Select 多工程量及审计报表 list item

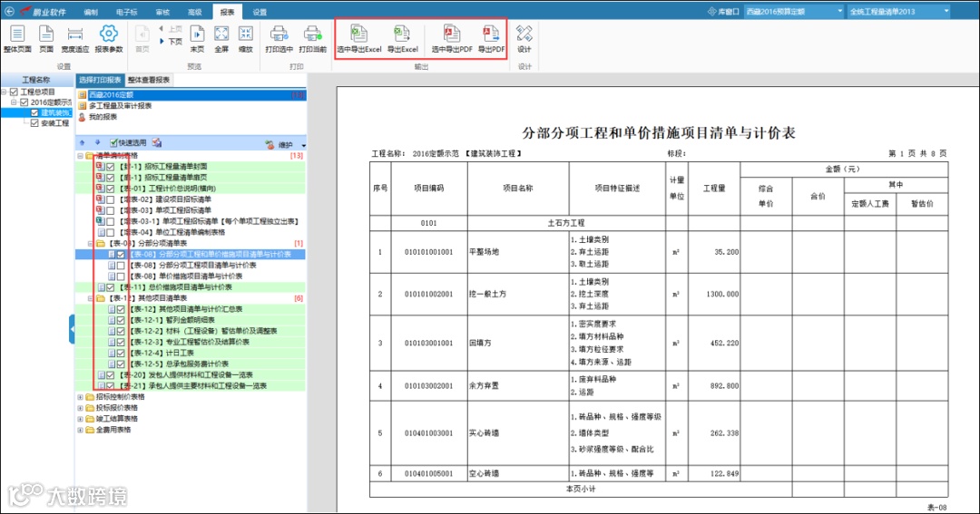click(x=120, y=106)
